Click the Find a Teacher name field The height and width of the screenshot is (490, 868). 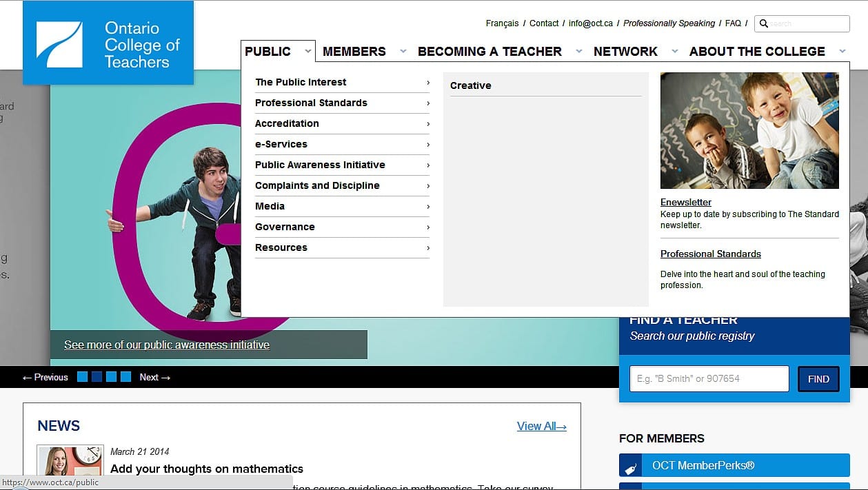click(709, 378)
